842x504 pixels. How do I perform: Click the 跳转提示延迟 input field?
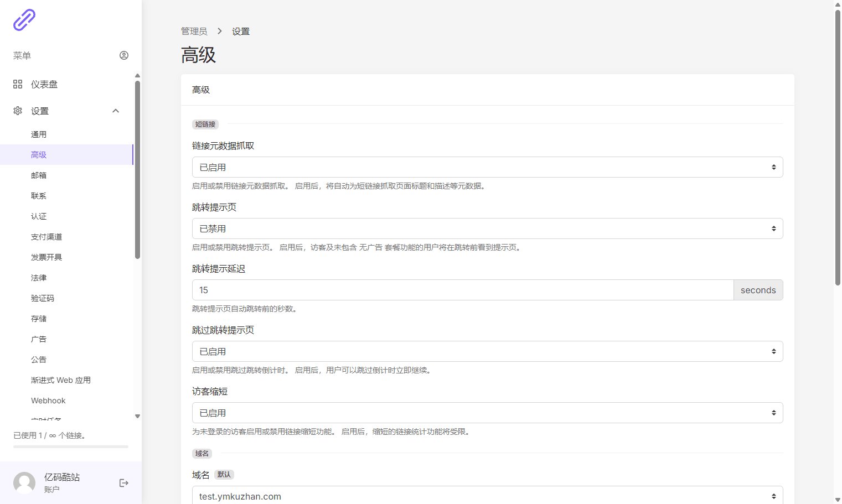[x=463, y=290]
